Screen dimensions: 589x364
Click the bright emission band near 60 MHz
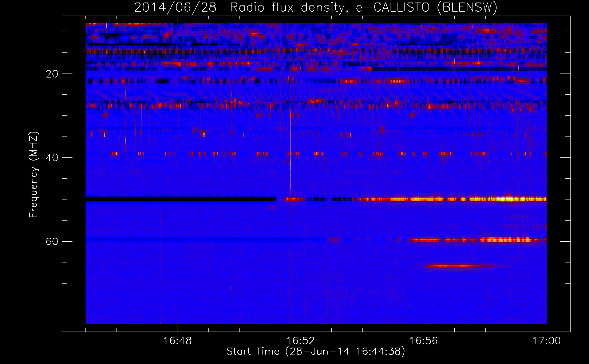[x=477, y=240]
